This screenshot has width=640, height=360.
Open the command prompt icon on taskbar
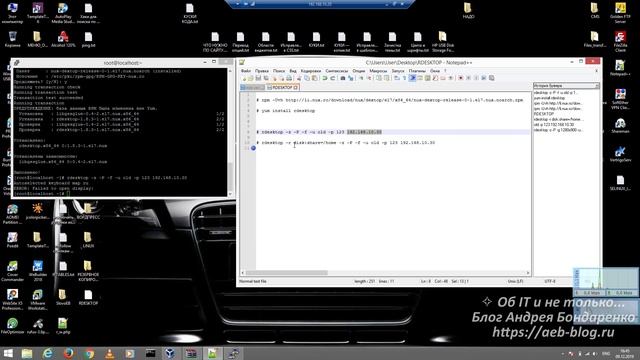pos(151,353)
